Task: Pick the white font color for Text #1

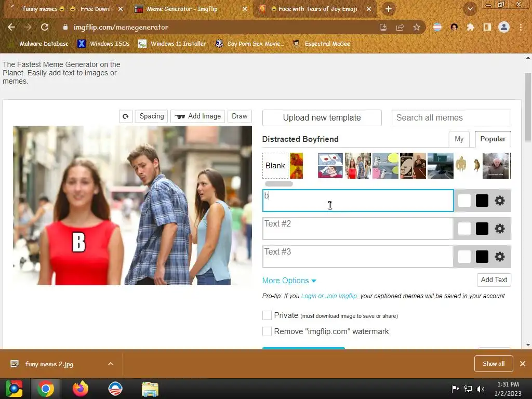Action: [464, 201]
